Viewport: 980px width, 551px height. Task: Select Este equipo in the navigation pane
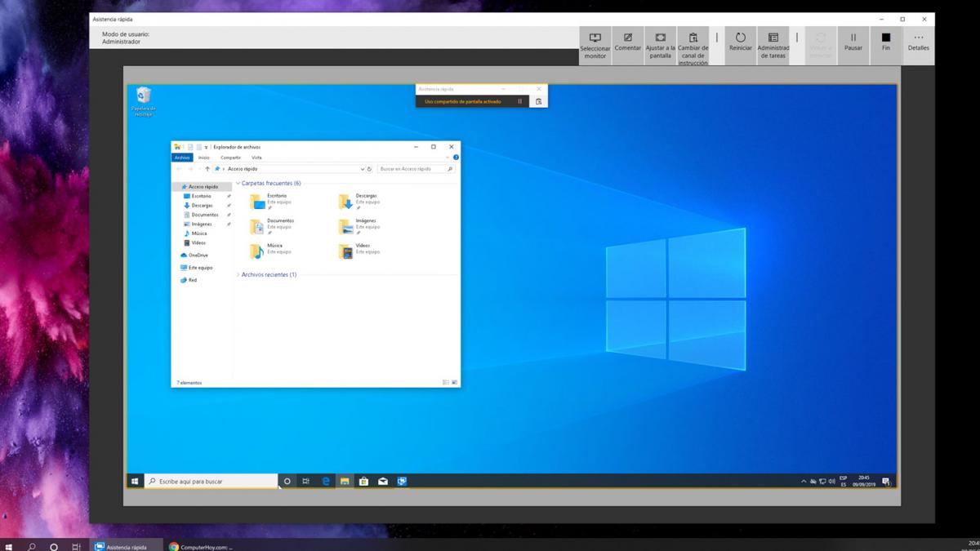(200, 268)
